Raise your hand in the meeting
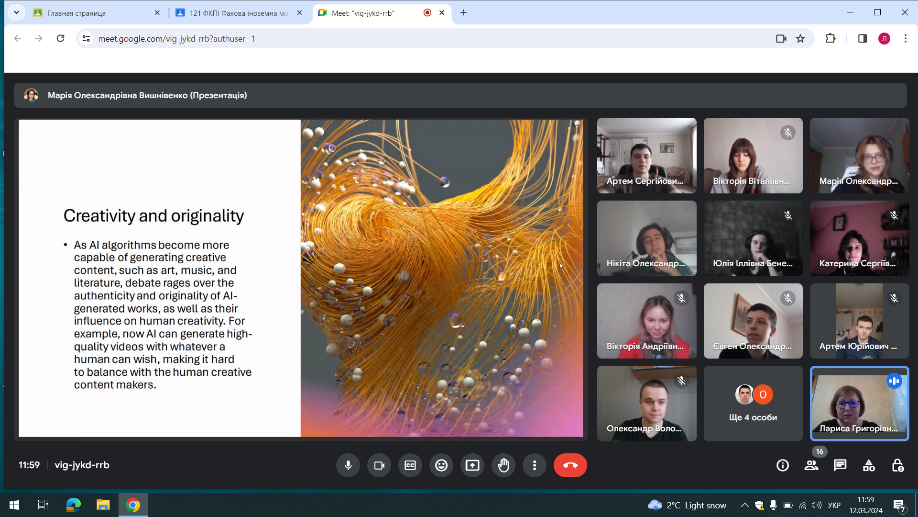Image resolution: width=918 pixels, height=517 pixels. [x=503, y=465]
